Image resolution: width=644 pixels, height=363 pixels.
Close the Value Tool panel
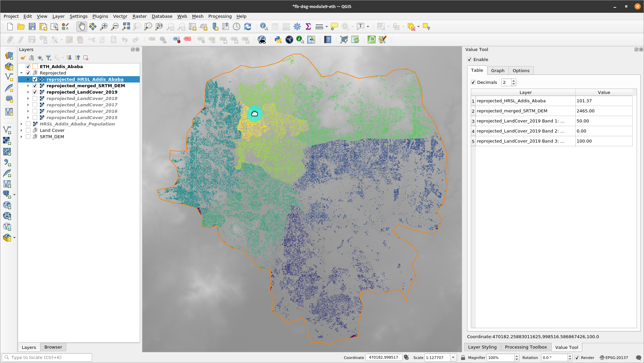(641, 49)
